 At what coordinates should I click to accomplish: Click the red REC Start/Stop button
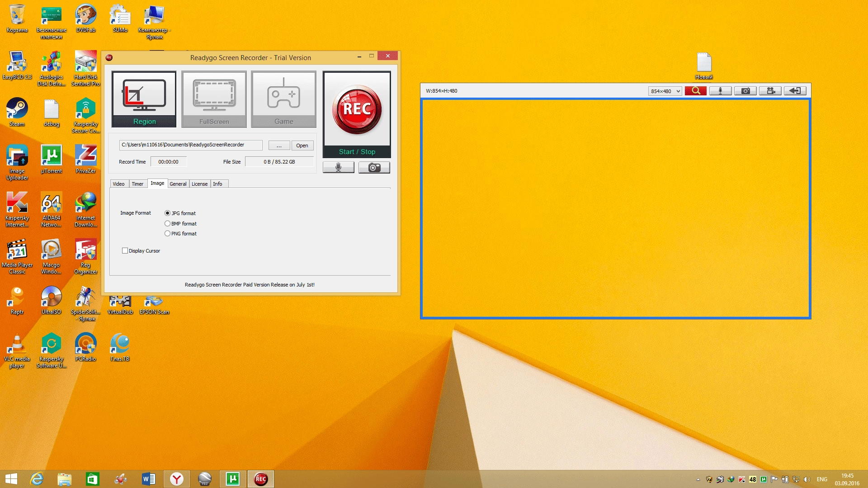[x=357, y=109]
